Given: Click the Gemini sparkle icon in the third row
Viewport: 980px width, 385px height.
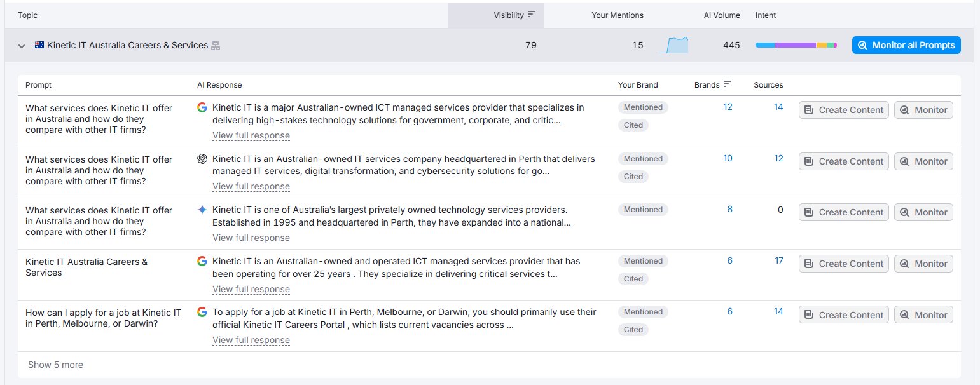Looking at the screenshot, I should (202, 210).
